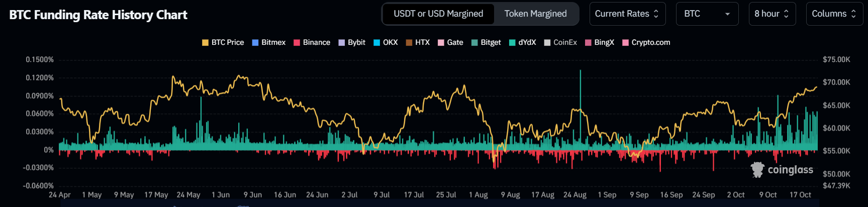Click the 2 Oct date label
This screenshot has height=207, width=868.
click(735, 194)
